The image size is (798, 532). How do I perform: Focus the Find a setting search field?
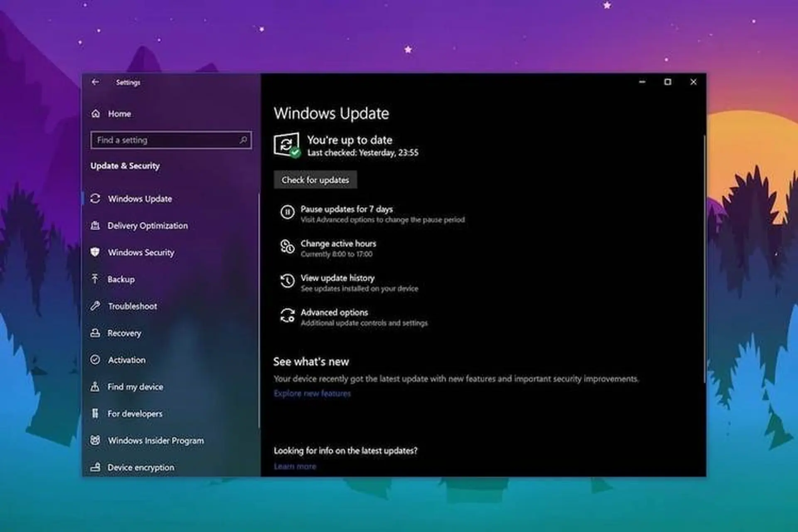[x=171, y=140]
